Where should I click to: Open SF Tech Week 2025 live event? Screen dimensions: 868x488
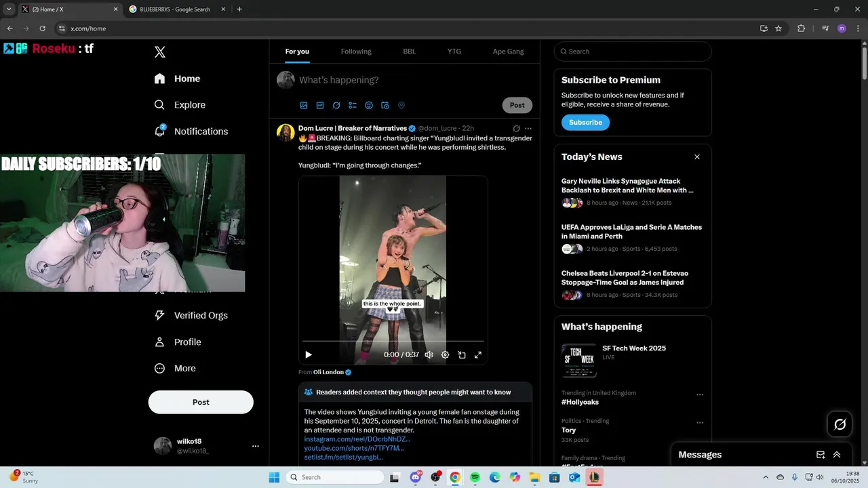(x=634, y=348)
